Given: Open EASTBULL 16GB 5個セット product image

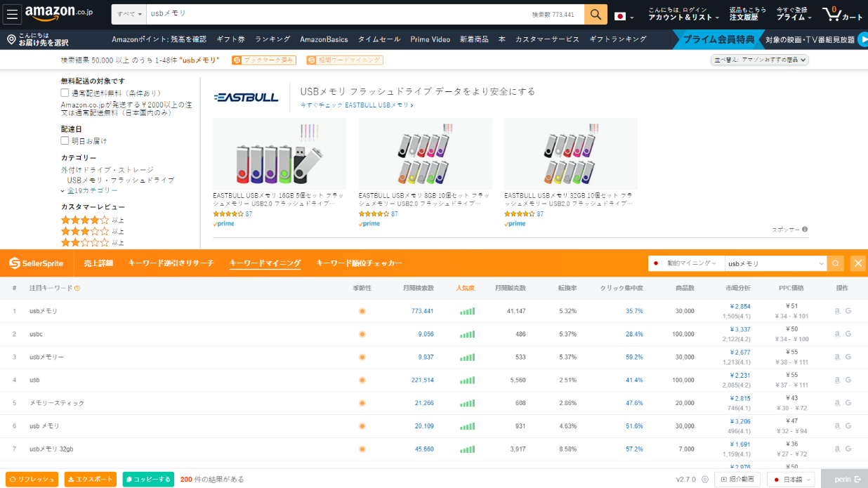Looking at the screenshot, I should coord(280,153).
